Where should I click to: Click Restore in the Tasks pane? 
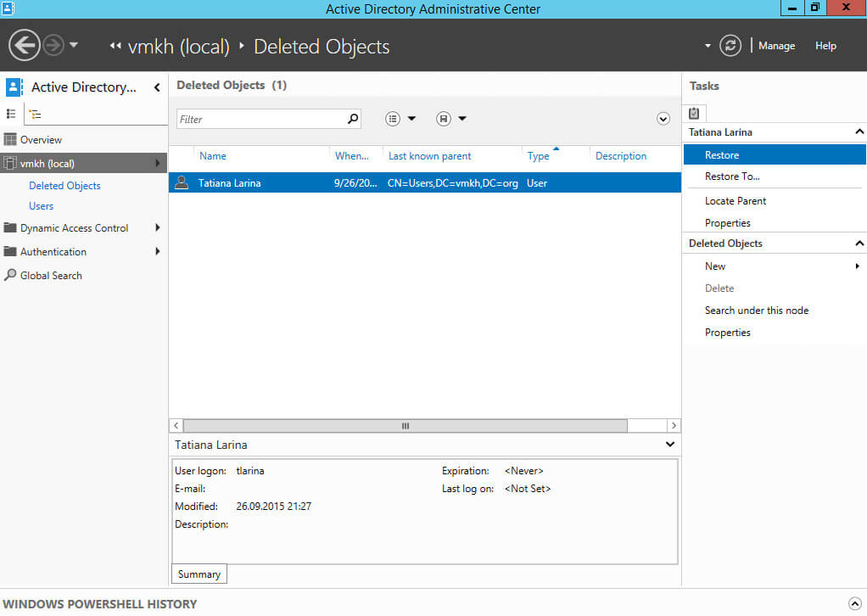click(x=775, y=154)
